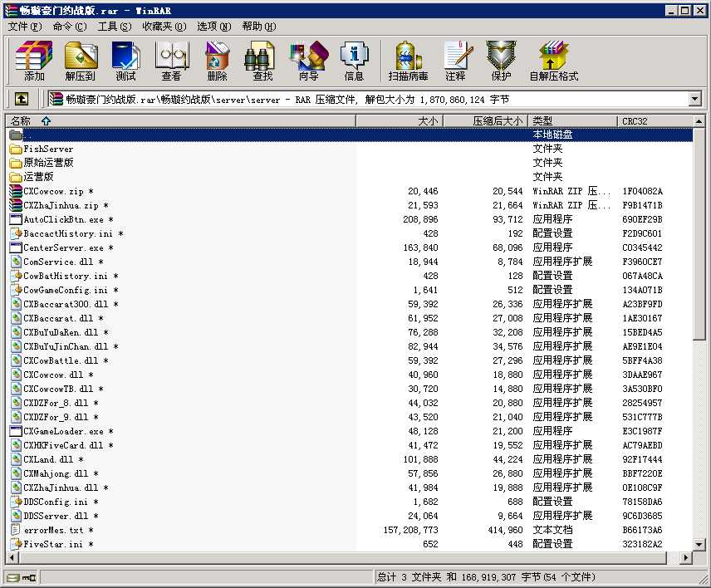
Task: Open the Commands (命令) menu
Action: 70,27
